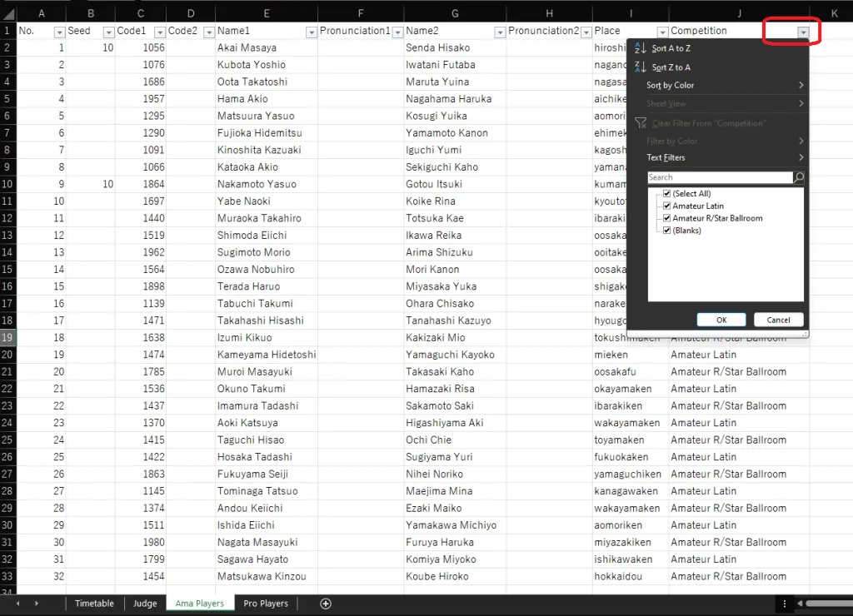Uncheck the Amateur R/Star Ballroom checkbox
Screen dimensions: 853x616
point(666,218)
